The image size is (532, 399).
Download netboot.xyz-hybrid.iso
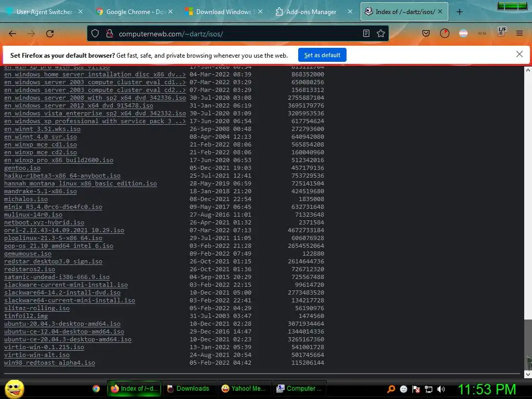44,222
